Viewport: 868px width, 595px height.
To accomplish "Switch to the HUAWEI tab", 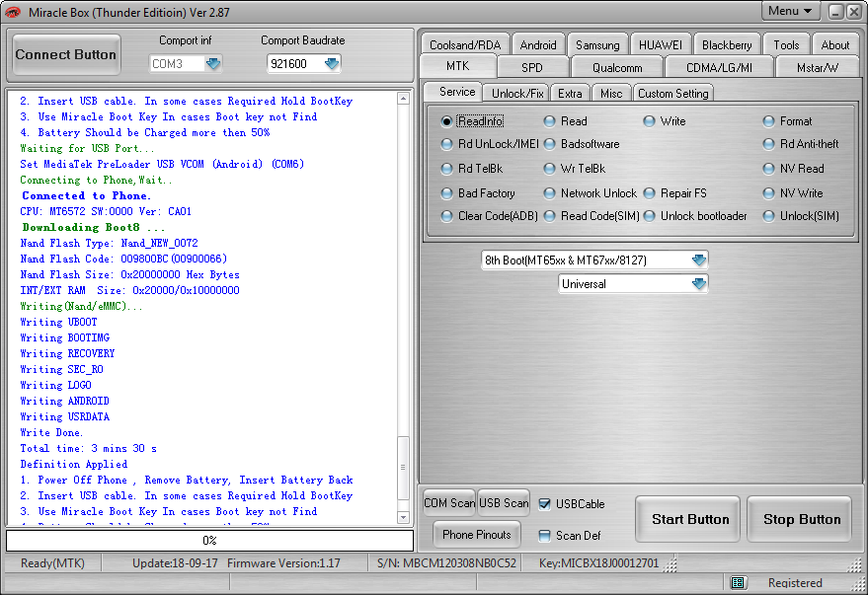I will 661,44.
